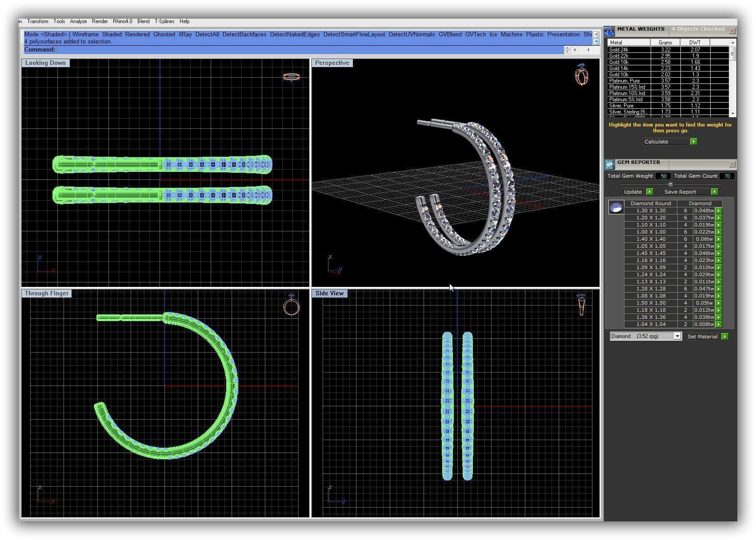
Task: Click the round diamond gem thumbnail icon
Action: (x=616, y=207)
